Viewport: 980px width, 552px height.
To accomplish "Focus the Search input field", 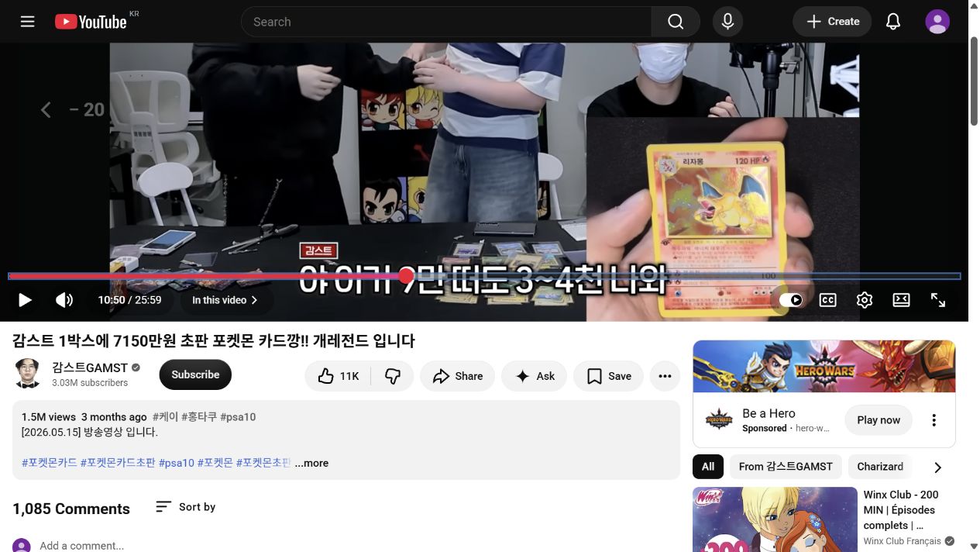I will (x=446, y=22).
